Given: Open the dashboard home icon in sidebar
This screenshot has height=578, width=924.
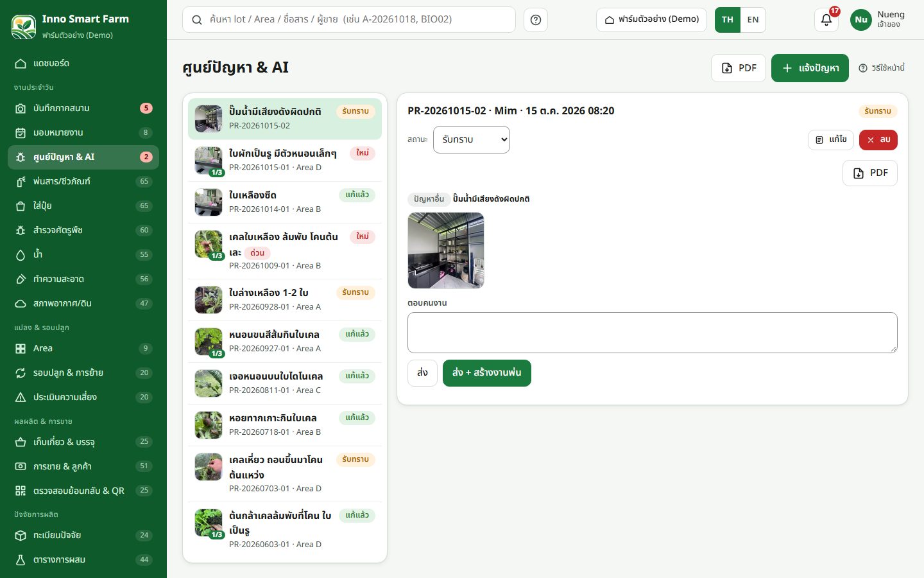Looking at the screenshot, I should pos(21,64).
